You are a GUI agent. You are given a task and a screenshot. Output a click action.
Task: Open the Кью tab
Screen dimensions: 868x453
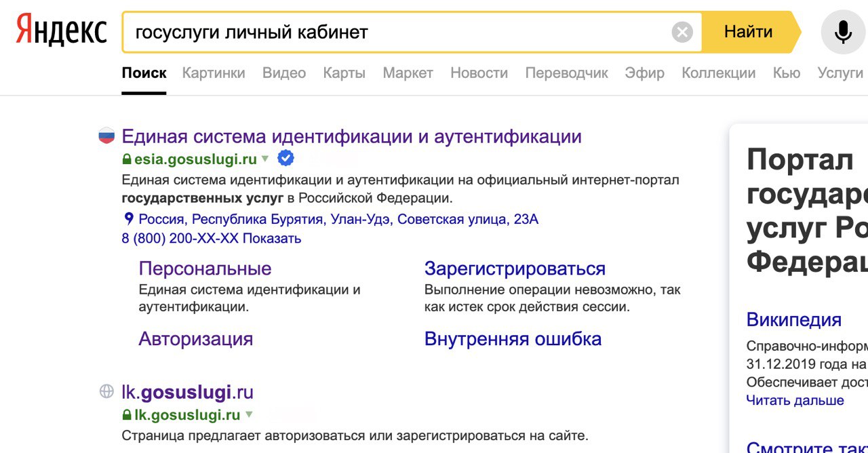[787, 73]
